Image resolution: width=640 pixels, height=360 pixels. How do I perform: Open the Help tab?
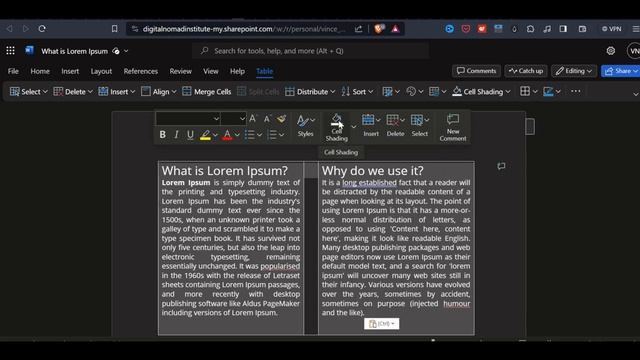tap(237, 71)
